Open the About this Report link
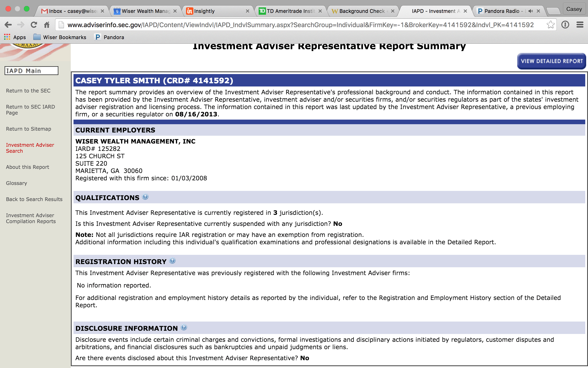This screenshot has height=368, width=588. coord(28,167)
